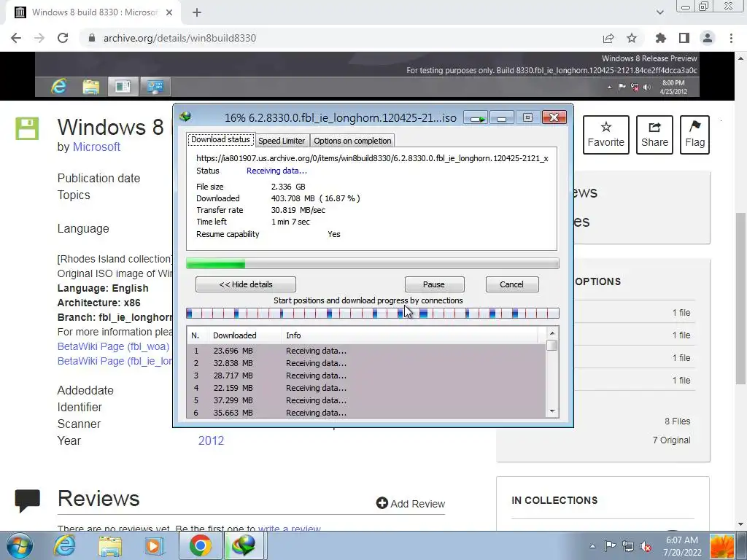
Task: Open the write a review link
Action: [289, 529]
